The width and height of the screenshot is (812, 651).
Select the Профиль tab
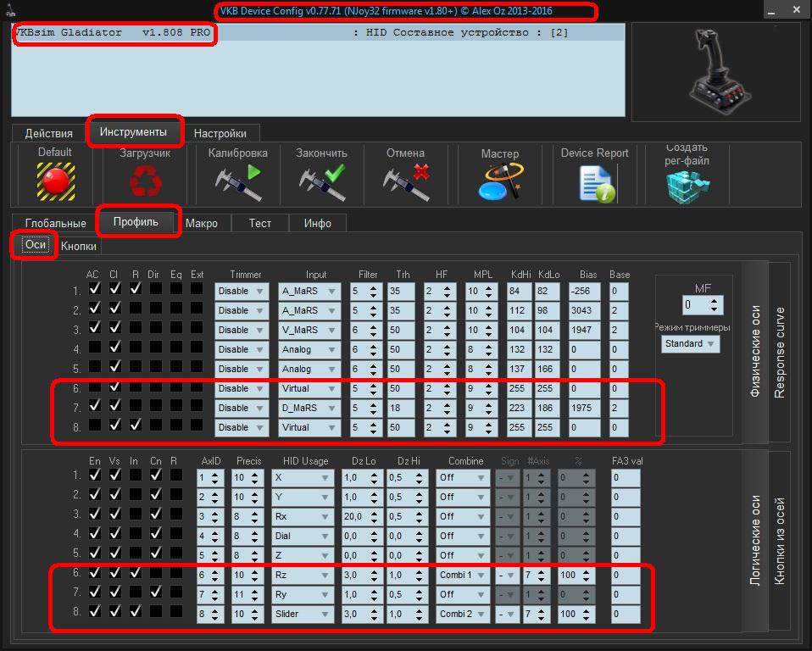(x=136, y=221)
